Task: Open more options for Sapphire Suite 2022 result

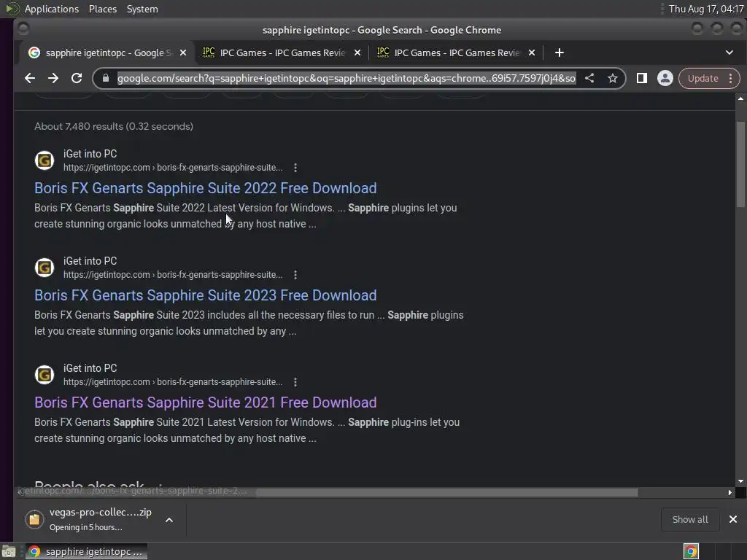Action: pyautogui.click(x=295, y=168)
